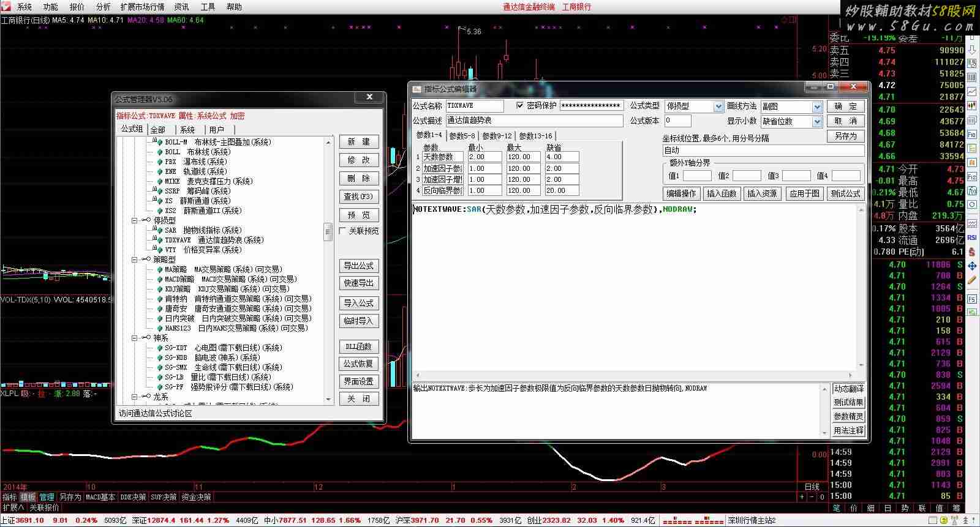The image size is (980, 527).
Task: Switch to the 全部 tab in formula manager
Action: point(158,129)
